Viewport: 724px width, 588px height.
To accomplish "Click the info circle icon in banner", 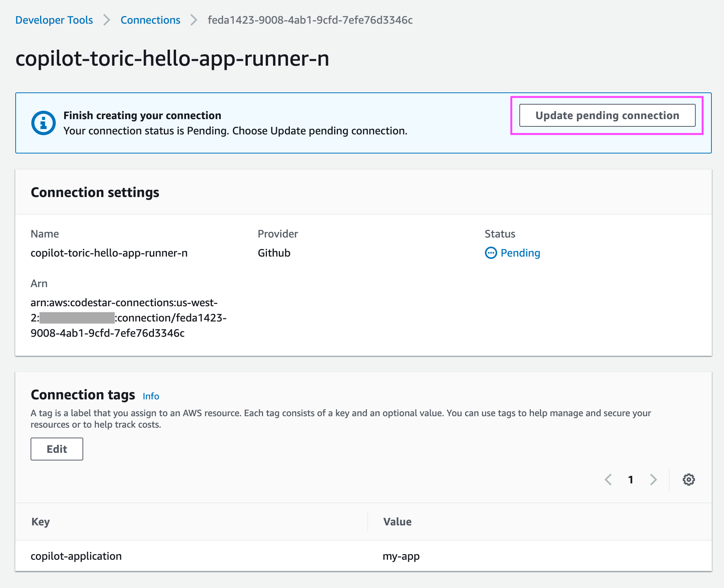I will 43,123.
